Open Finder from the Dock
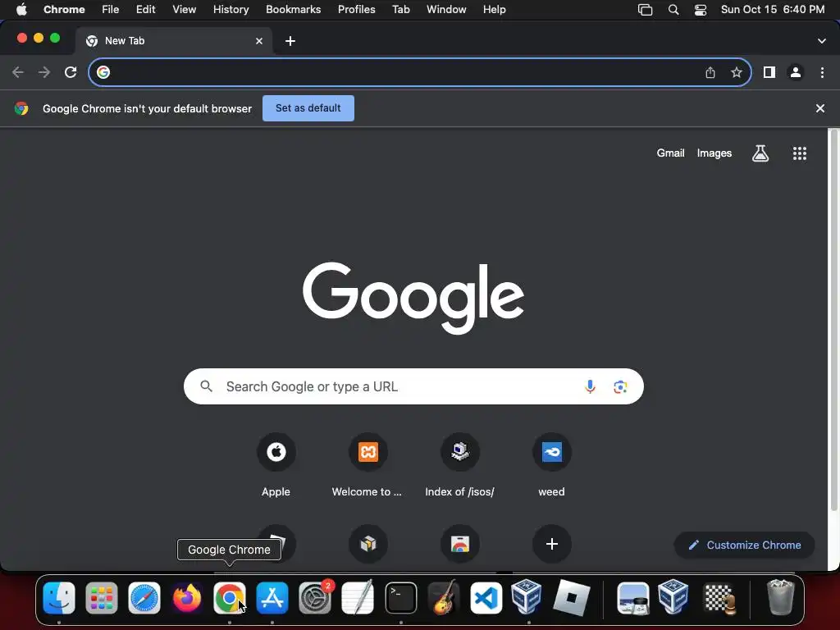840x630 pixels. click(59, 597)
